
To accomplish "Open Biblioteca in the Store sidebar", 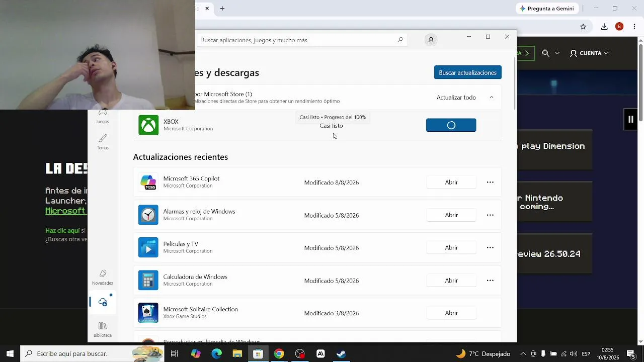I will coord(103,330).
